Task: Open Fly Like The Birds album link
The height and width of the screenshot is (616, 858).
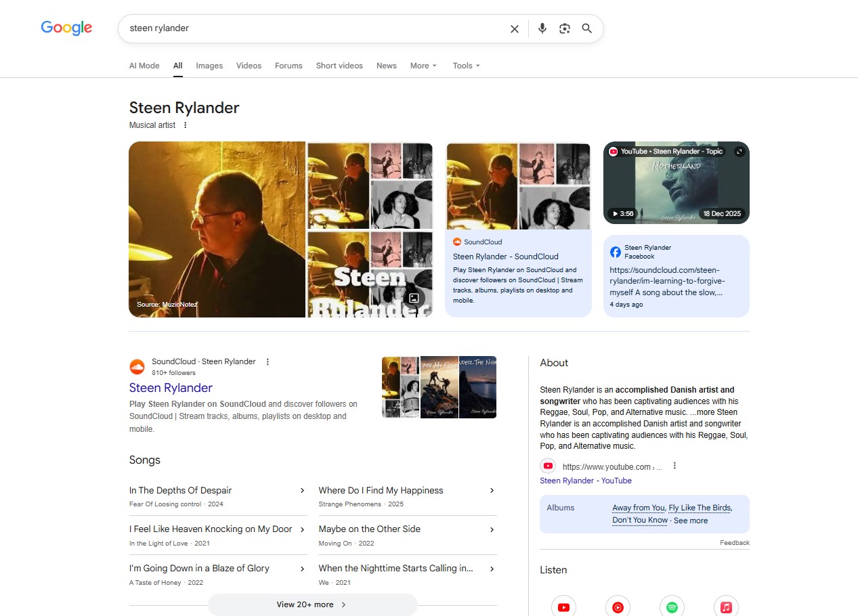Action: pos(700,508)
